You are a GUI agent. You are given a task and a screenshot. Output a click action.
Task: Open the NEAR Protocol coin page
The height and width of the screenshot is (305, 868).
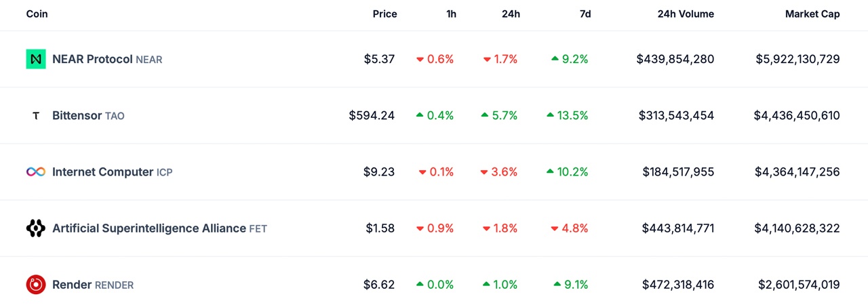tap(92, 59)
